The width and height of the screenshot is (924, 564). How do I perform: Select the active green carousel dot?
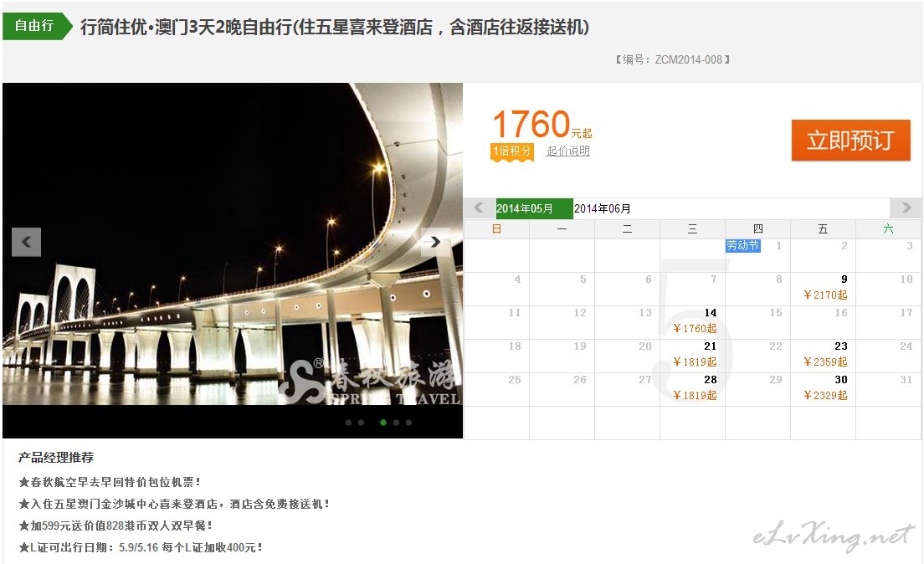click(x=383, y=423)
